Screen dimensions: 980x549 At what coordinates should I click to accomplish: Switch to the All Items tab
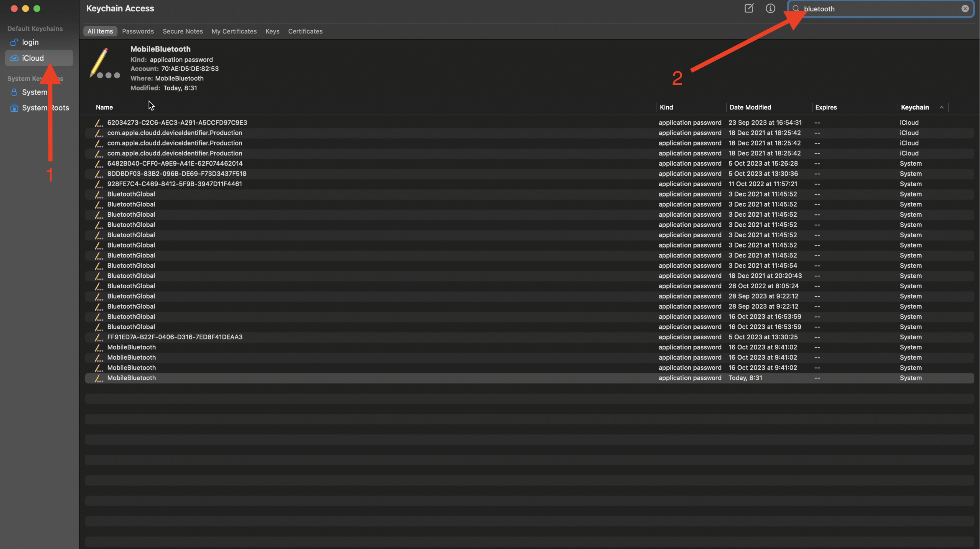pos(100,31)
